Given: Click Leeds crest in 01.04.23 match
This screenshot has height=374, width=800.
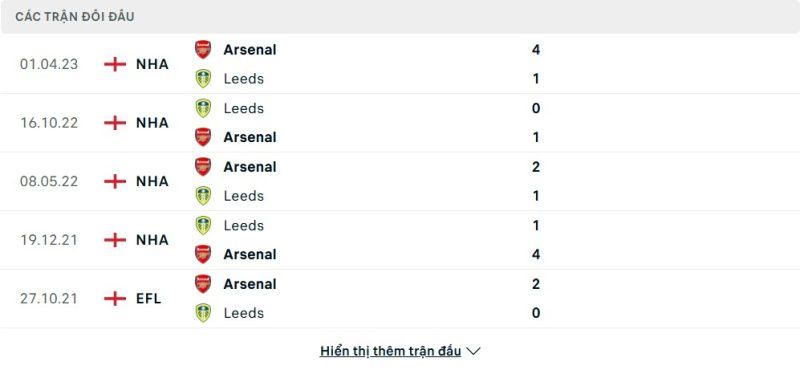Looking at the screenshot, I should 203,79.
